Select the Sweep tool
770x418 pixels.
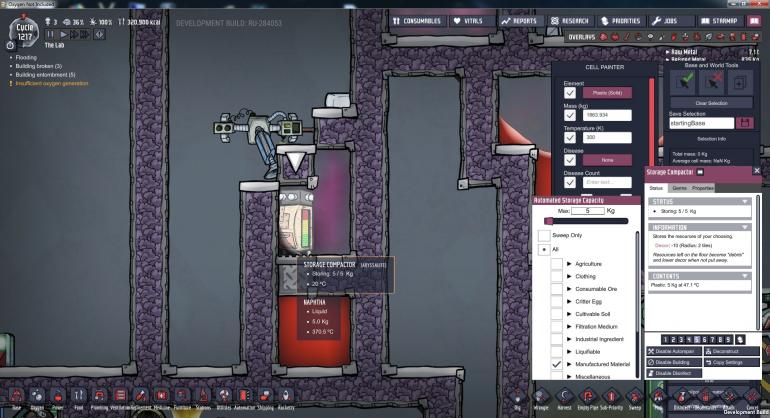(x=635, y=397)
